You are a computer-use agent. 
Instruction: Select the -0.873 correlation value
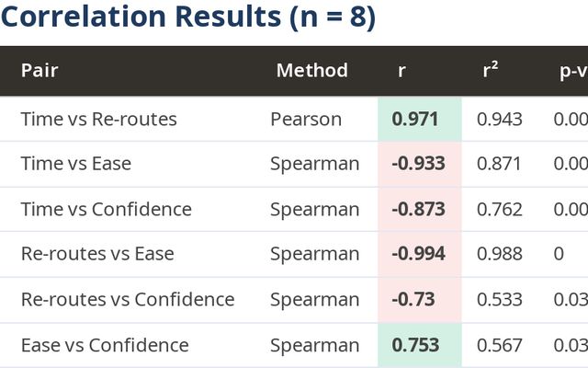418,209
